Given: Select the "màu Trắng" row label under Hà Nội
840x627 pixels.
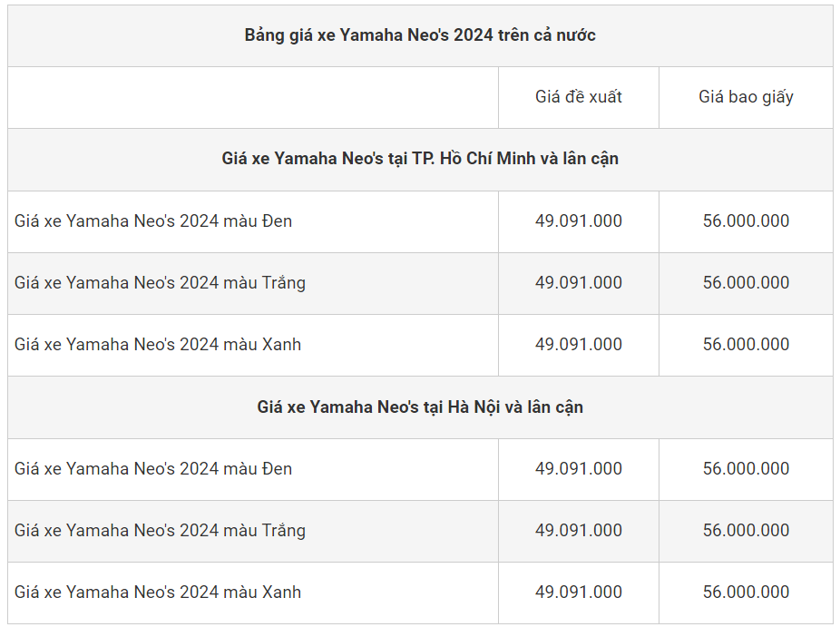Looking at the screenshot, I should coord(160,531).
